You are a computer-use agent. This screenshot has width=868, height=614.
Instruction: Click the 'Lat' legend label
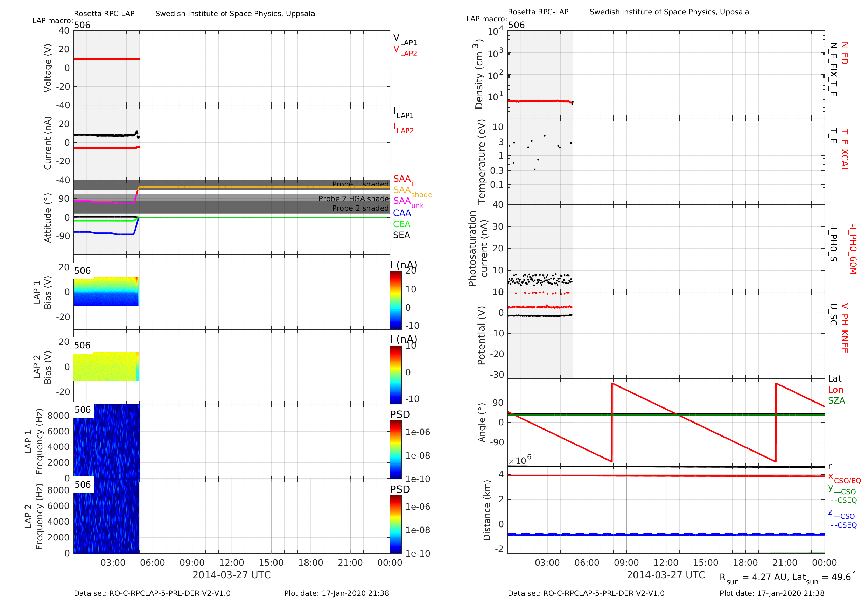tap(835, 378)
